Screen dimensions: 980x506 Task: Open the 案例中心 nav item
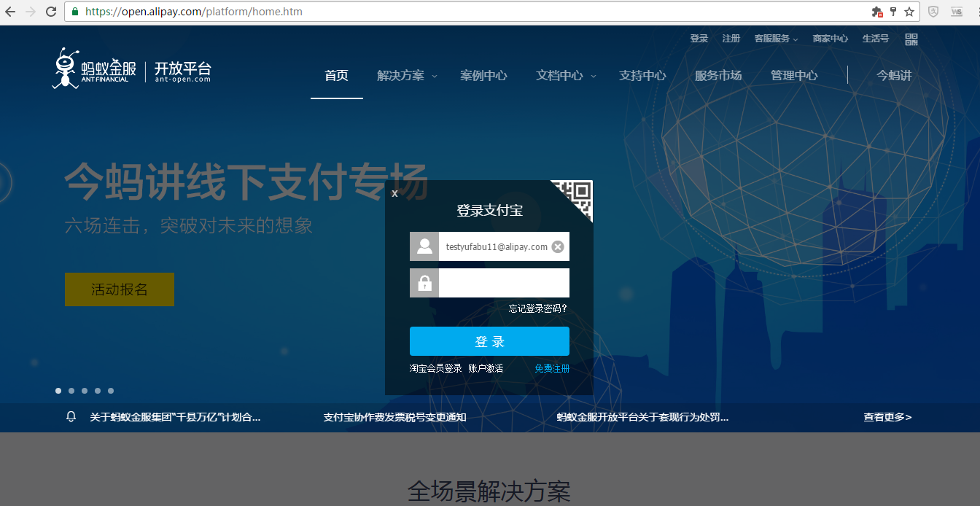tap(483, 75)
